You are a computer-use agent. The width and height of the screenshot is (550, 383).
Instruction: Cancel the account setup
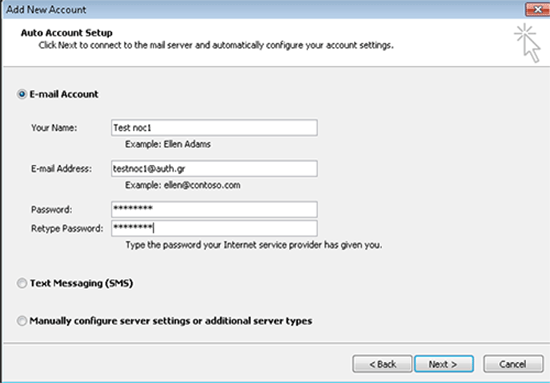click(513, 364)
